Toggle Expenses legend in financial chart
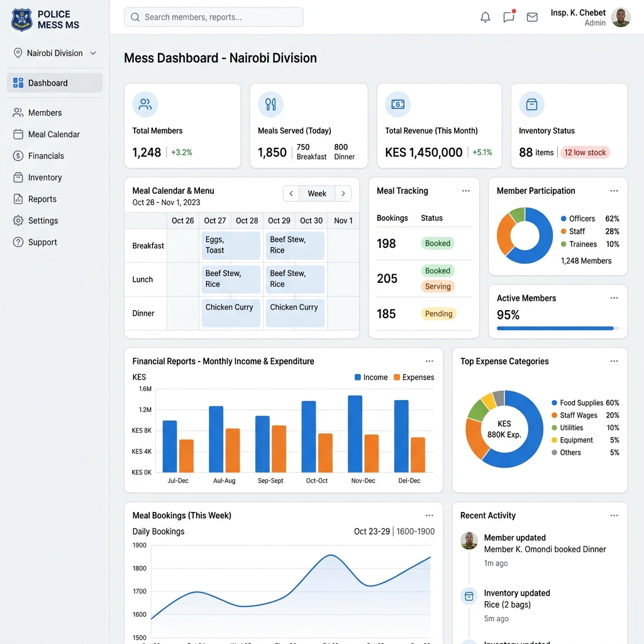This screenshot has width=644, height=644. [414, 377]
